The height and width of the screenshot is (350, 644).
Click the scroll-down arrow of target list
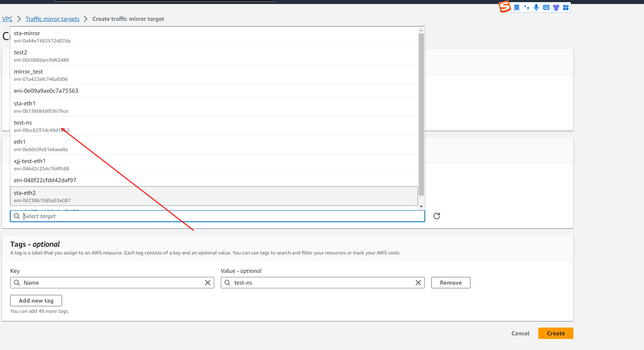(422, 207)
